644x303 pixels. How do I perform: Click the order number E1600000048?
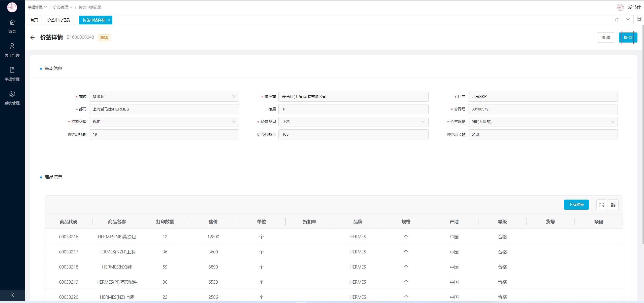(80, 37)
